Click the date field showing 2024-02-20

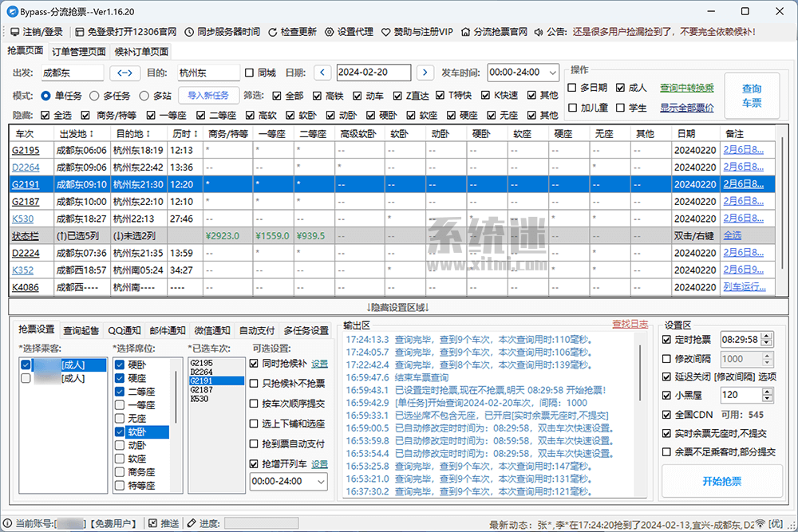[x=373, y=73]
